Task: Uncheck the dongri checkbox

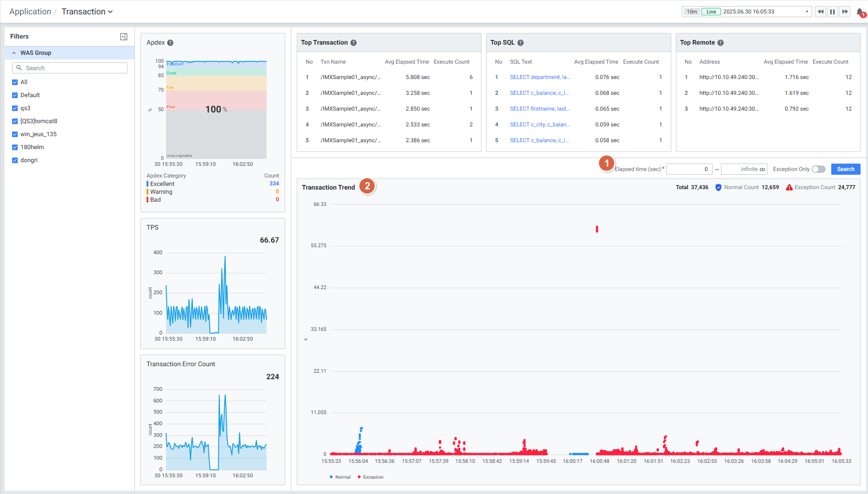Action: [15, 160]
